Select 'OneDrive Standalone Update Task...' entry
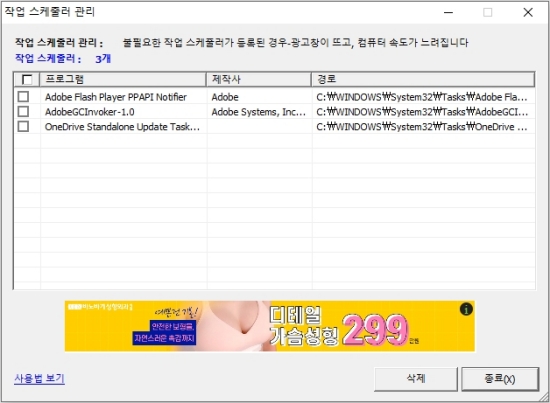Screen dimensions: 550x403 pyautogui.click(x=122, y=127)
